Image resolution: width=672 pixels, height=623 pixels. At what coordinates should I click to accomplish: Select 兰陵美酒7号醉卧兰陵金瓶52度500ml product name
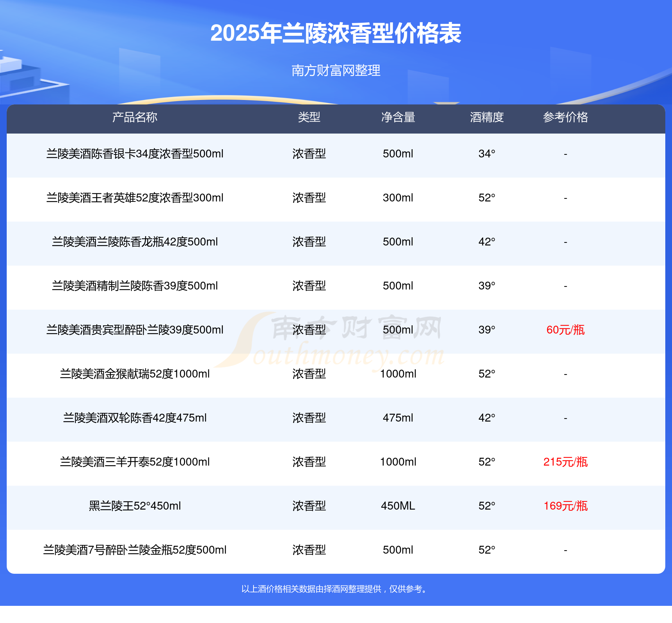point(135,550)
